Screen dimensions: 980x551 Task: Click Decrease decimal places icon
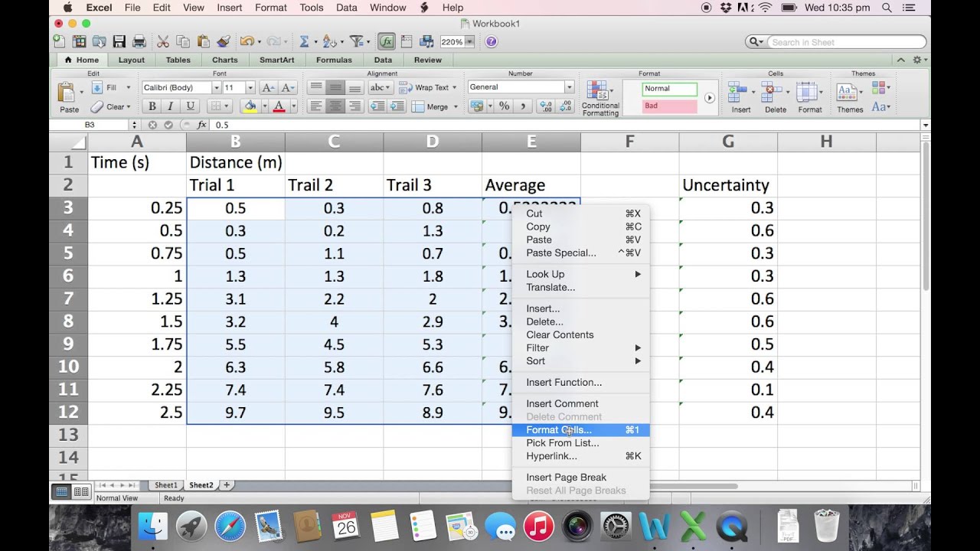(565, 106)
